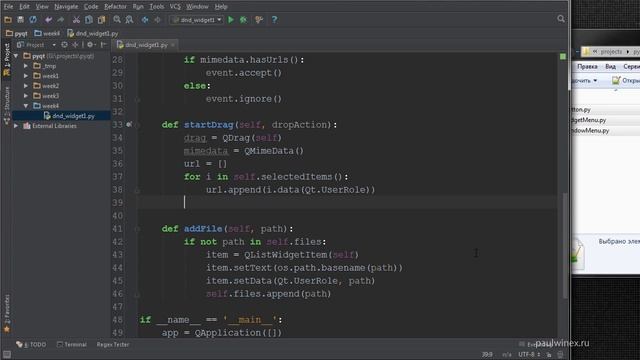The height and width of the screenshot is (360, 640).
Task: Open the Regex Tester tool window
Action: (x=113, y=344)
